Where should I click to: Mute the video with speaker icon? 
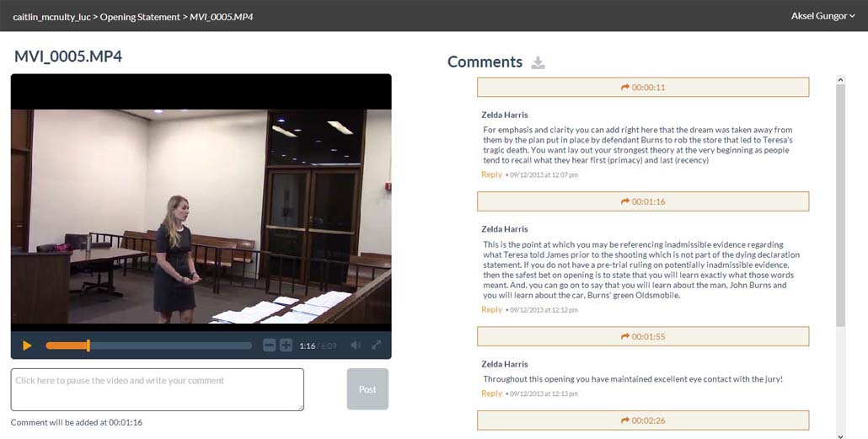(x=356, y=345)
